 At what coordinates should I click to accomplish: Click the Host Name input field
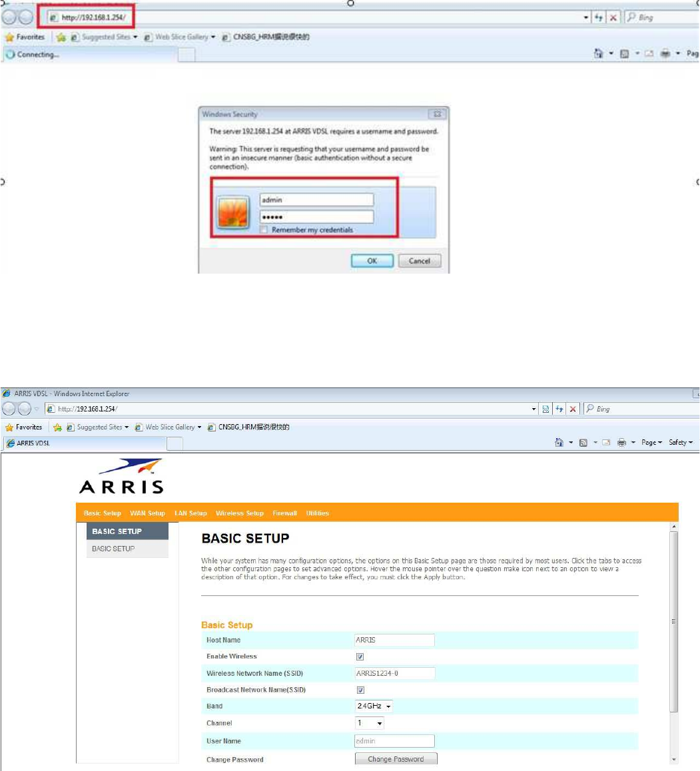394,641
